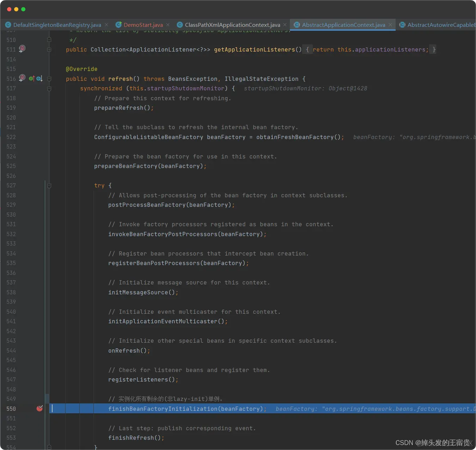The image size is (476, 450).
Task: Collapse the synchronized block at line 517
Action: [49, 89]
